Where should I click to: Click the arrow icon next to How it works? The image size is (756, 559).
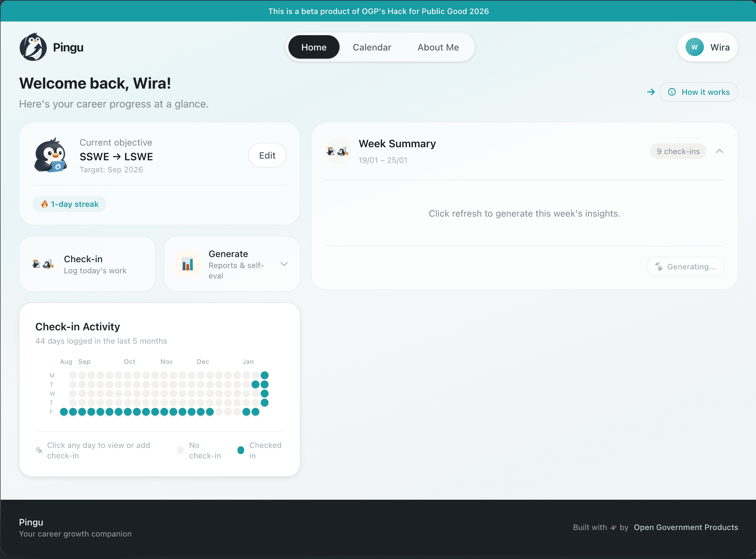pyautogui.click(x=651, y=92)
